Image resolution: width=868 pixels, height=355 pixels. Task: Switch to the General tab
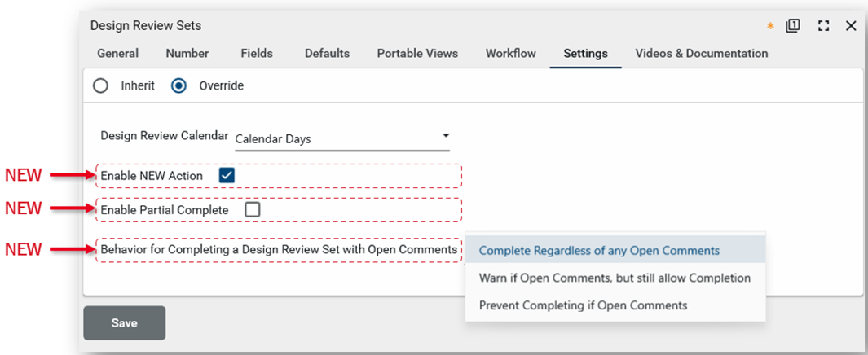(117, 54)
